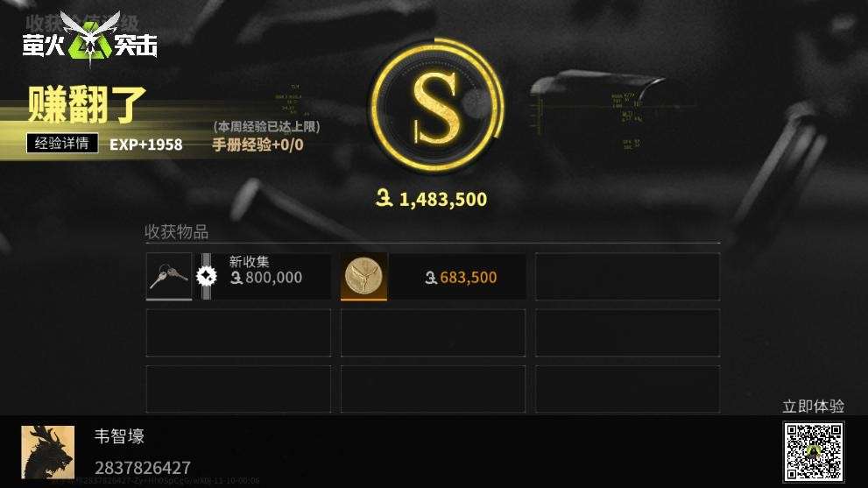Click the currency symbol beside 1,483,500
868x488 pixels.
pos(385,198)
